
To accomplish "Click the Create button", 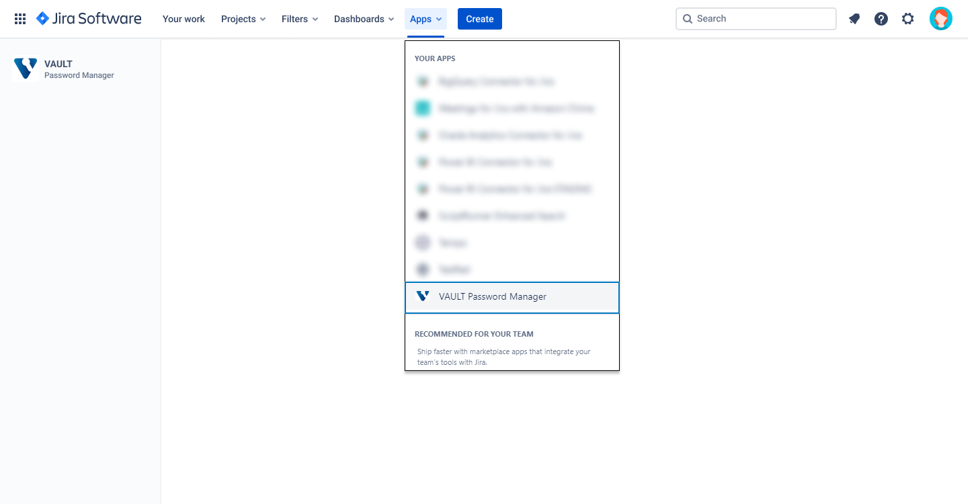I will [480, 19].
